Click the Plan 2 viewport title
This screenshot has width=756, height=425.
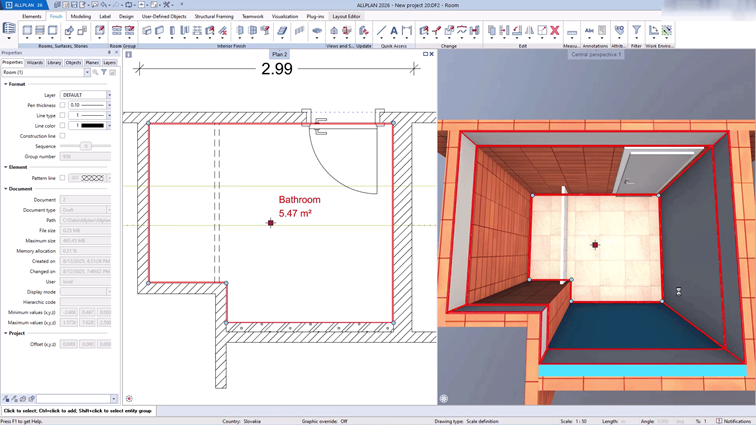(x=279, y=54)
